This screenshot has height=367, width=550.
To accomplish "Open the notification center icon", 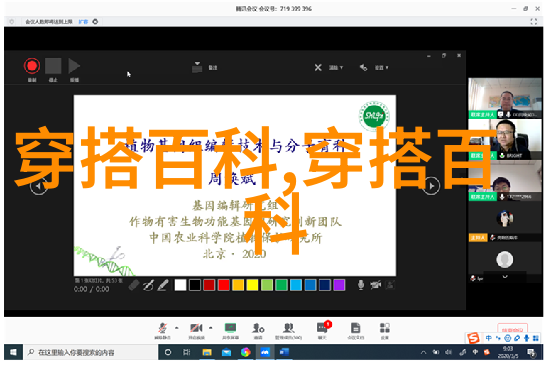I will click(x=531, y=352).
